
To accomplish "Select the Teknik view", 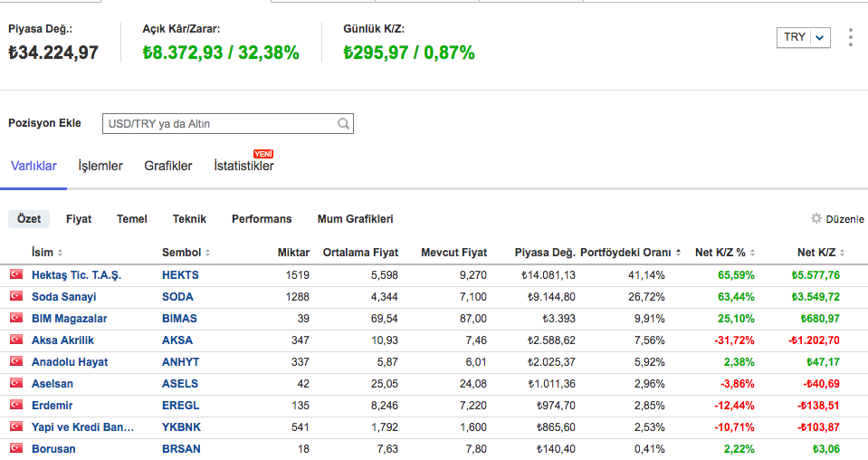I will coord(189,218).
